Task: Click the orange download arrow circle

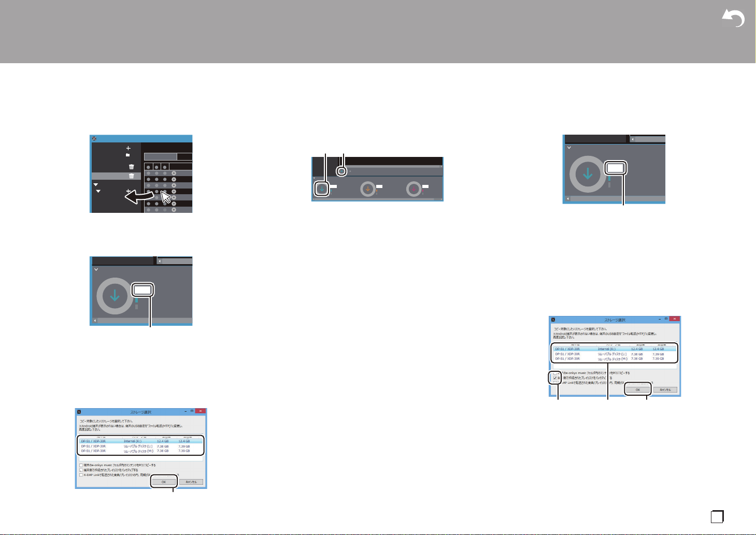Action: pyautogui.click(x=368, y=189)
